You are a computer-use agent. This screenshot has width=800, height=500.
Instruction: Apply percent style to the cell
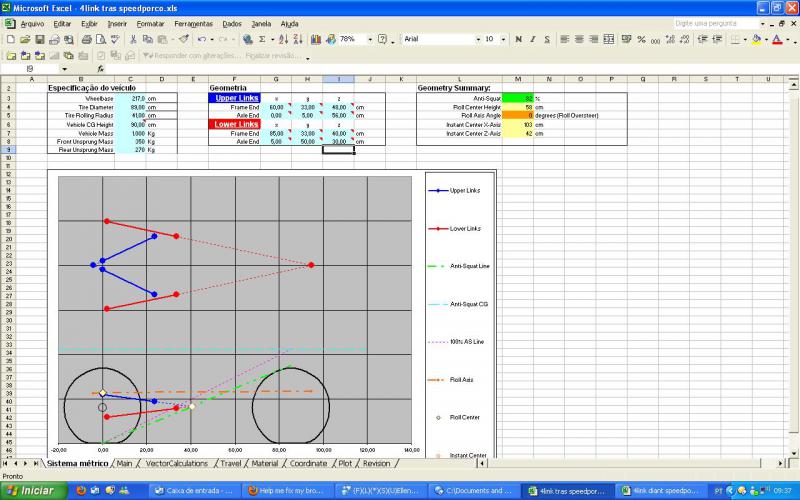641,39
